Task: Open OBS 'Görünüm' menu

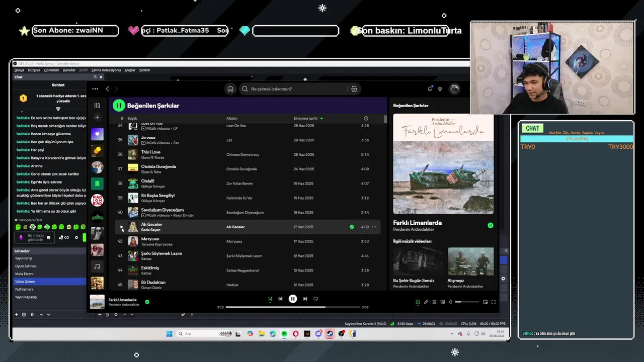Action: (x=51, y=70)
